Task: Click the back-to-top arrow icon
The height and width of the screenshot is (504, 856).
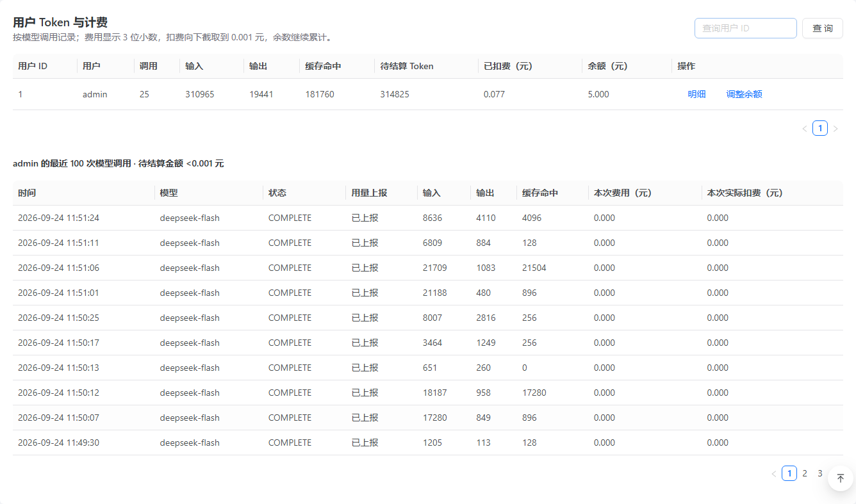Action: (841, 478)
